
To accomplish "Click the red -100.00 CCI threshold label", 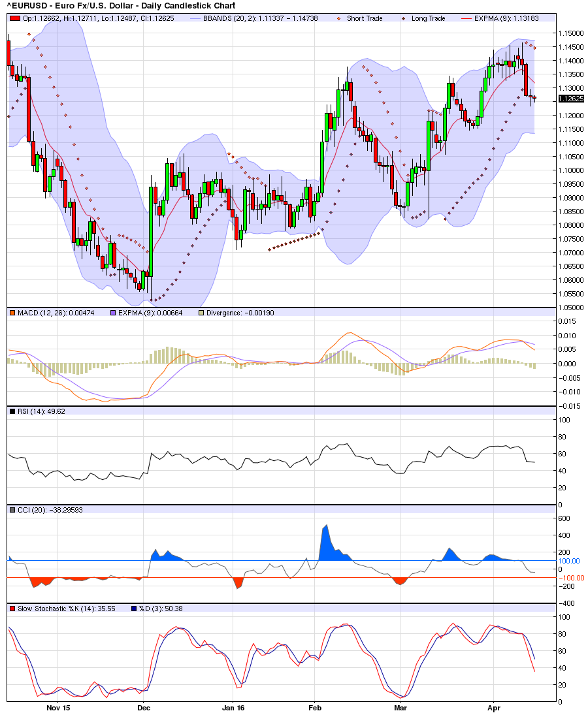I will coord(571,578).
